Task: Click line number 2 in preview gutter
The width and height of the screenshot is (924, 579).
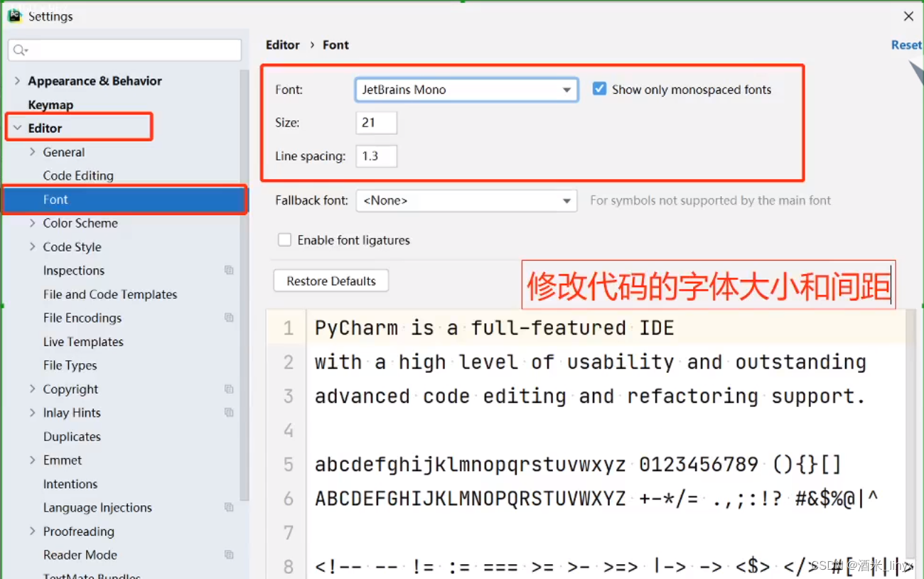Action: click(x=289, y=362)
